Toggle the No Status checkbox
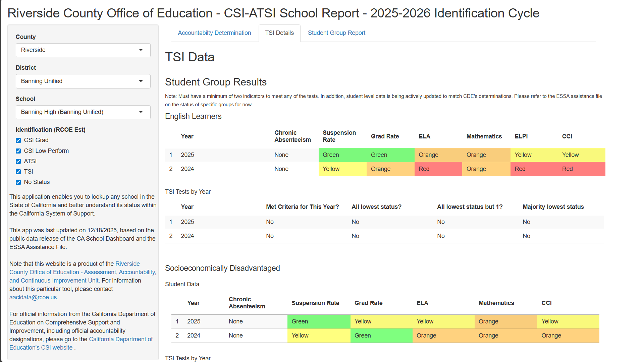 (x=18, y=182)
